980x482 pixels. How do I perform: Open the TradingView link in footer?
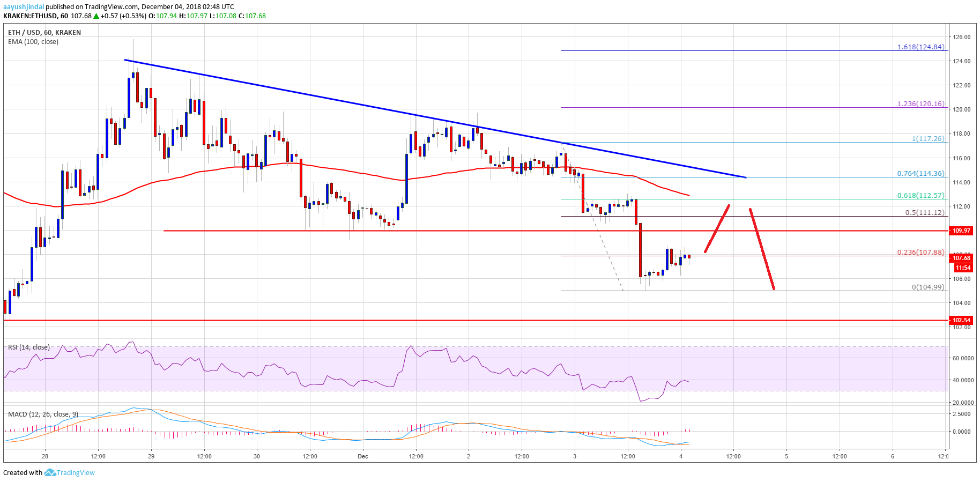coord(76,472)
